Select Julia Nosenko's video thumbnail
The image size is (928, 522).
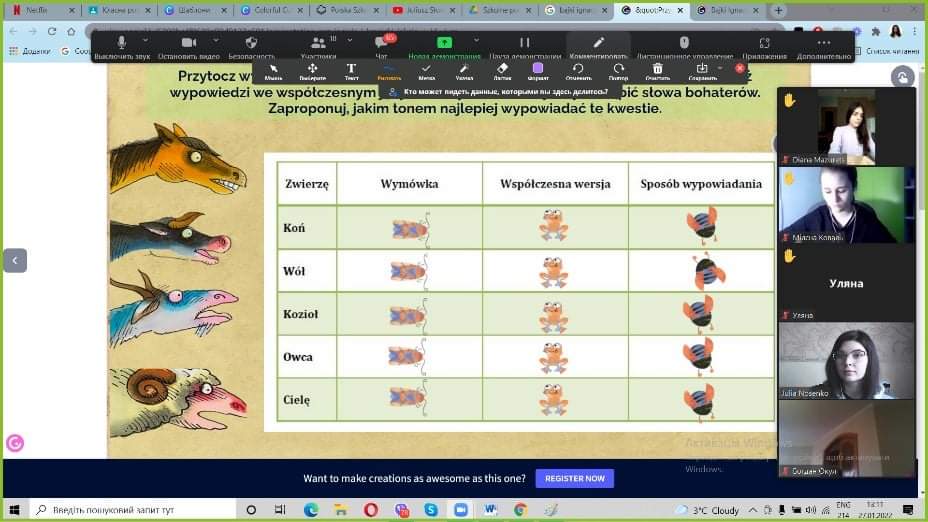click(x=846, y=361)
